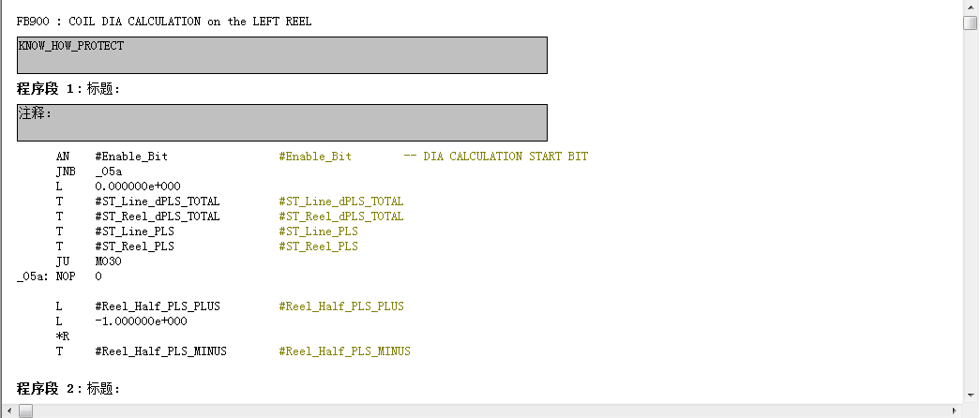Click the horizontal scrollbar thumb
980x418 pixels.
click(25, 411)
